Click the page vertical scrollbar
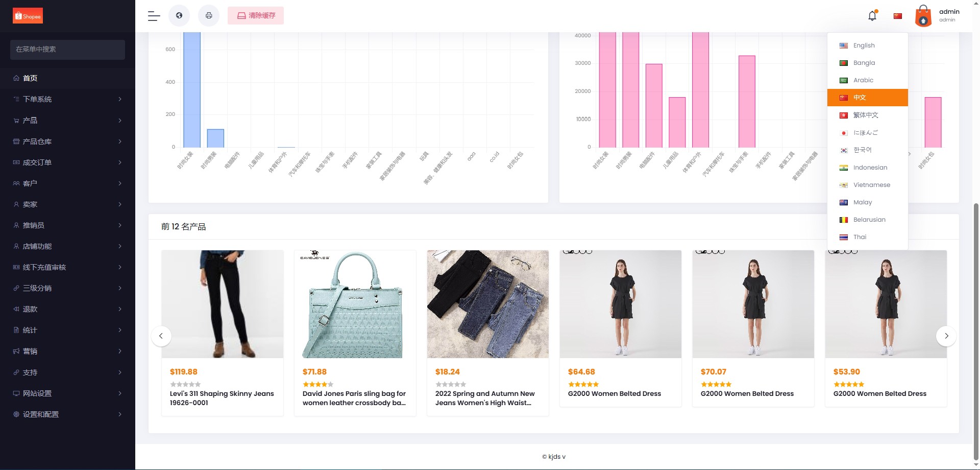980x470 pixels. tap(976, 332)
